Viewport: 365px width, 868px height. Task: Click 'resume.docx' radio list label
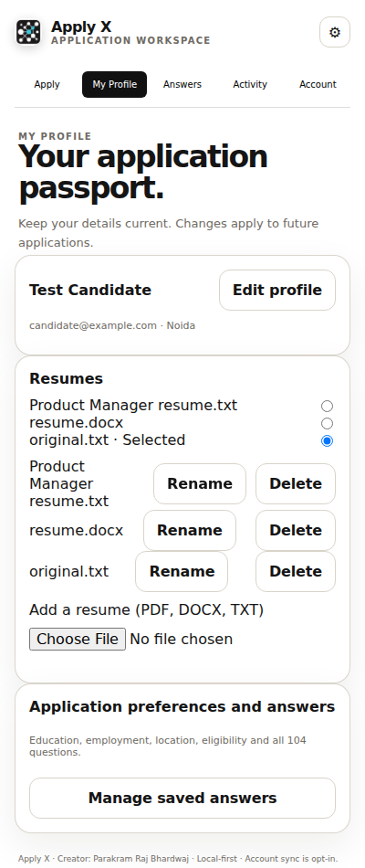click(77, 423)
